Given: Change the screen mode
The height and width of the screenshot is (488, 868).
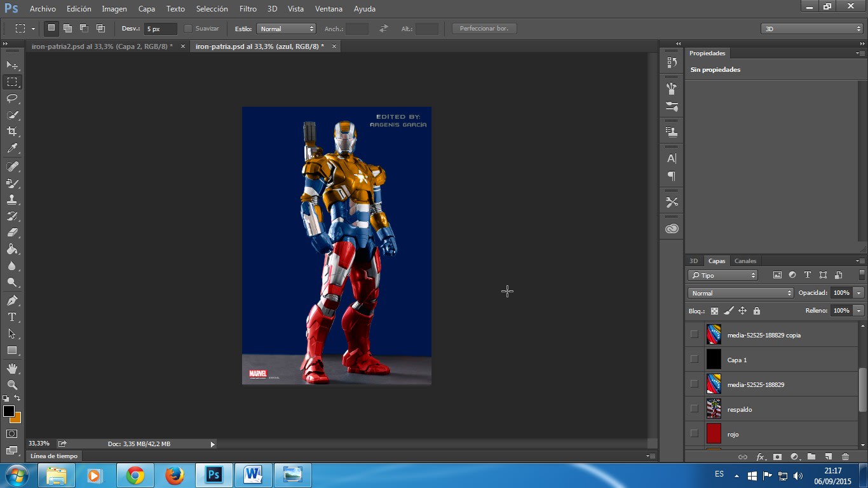Looking at the screenshot, I should click(x=12, y=451).
